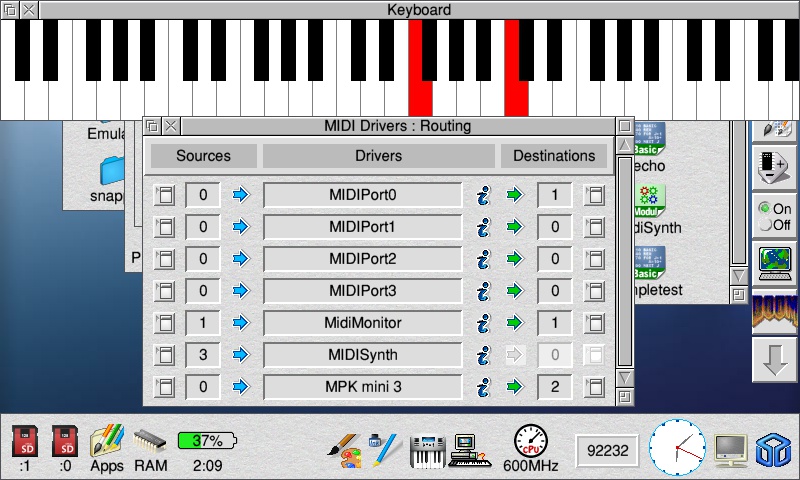Open the sources menu button for MIDIPort0

[165, 195]
